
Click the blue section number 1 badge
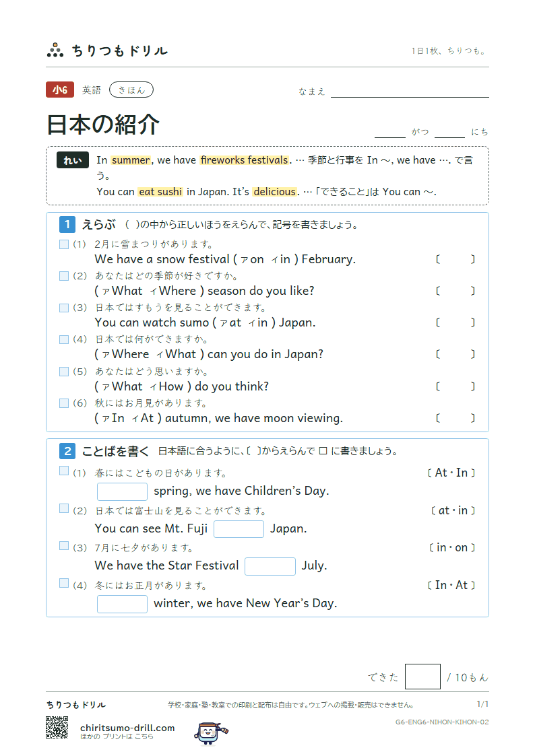pos(67,224)
